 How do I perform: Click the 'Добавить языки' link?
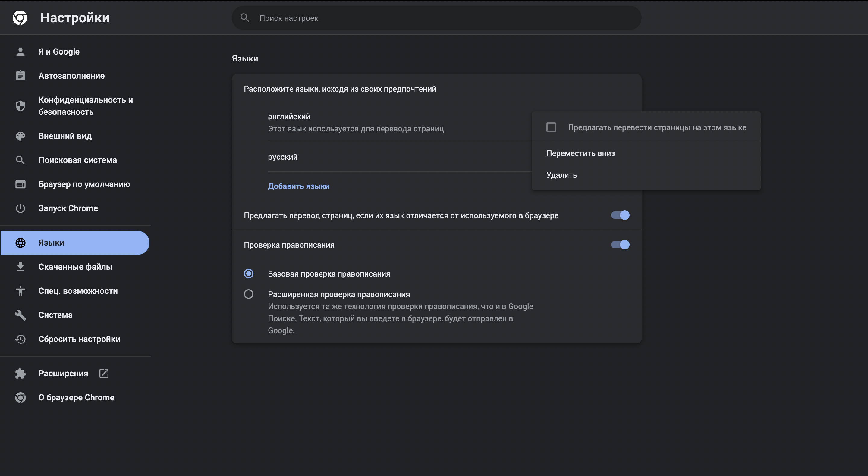[x=299, y=186]
